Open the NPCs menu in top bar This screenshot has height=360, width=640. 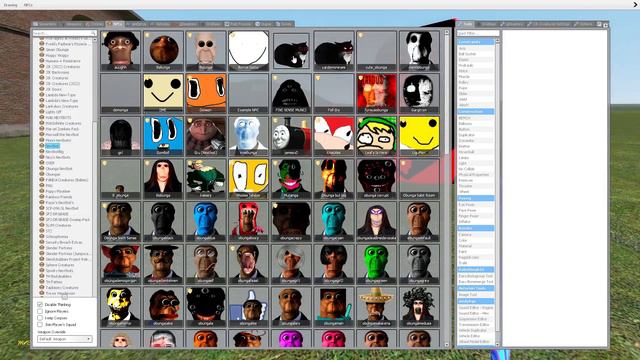pos(28,5)
